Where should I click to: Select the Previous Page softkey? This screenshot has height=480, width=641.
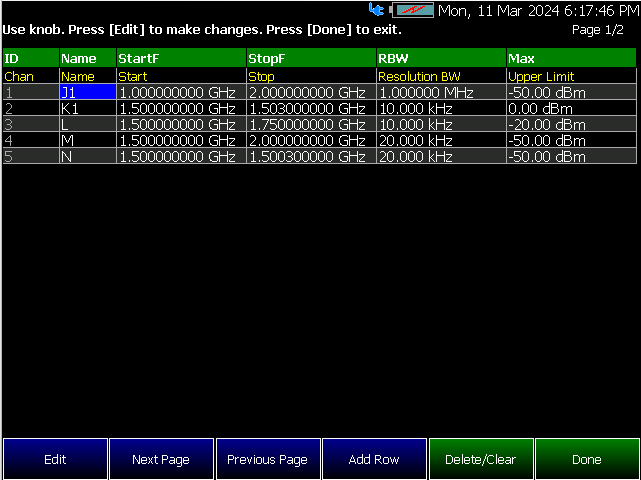pos(268,459)
